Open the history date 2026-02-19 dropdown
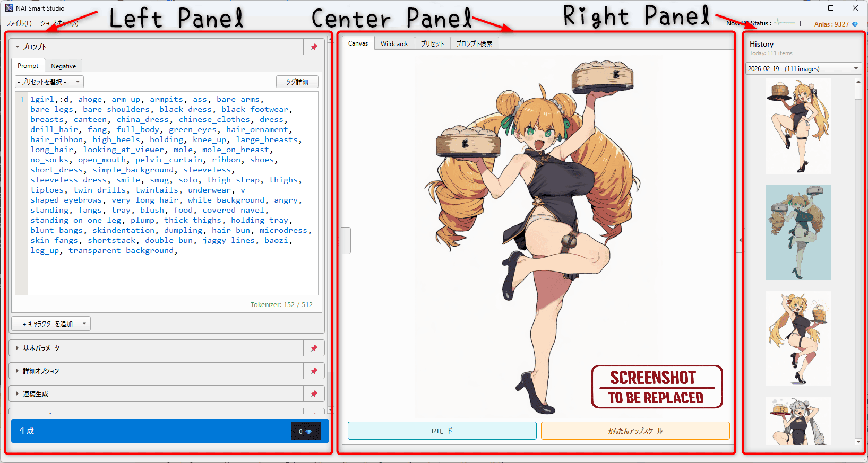Viewport: 868px width, 463px height. click(x=803, y=69)
